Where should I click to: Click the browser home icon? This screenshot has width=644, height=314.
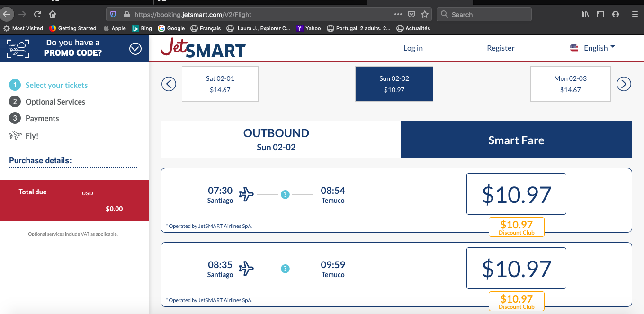click(x=53, y=14)
